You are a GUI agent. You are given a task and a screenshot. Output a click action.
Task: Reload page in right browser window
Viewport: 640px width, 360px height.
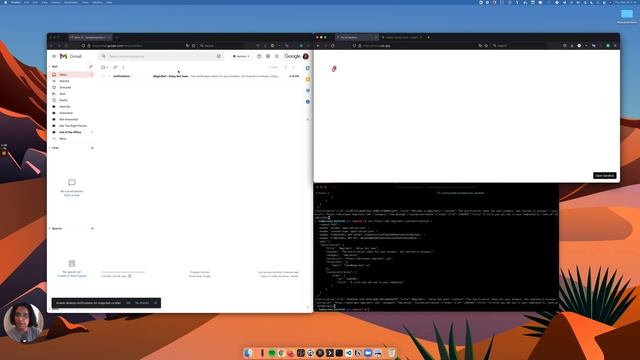[333, 46]
